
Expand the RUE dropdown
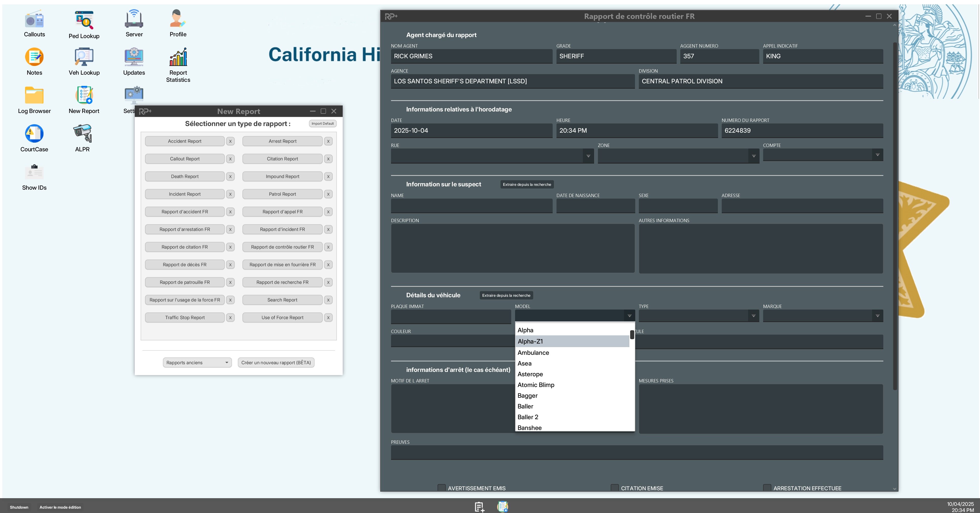pos(588,156)
